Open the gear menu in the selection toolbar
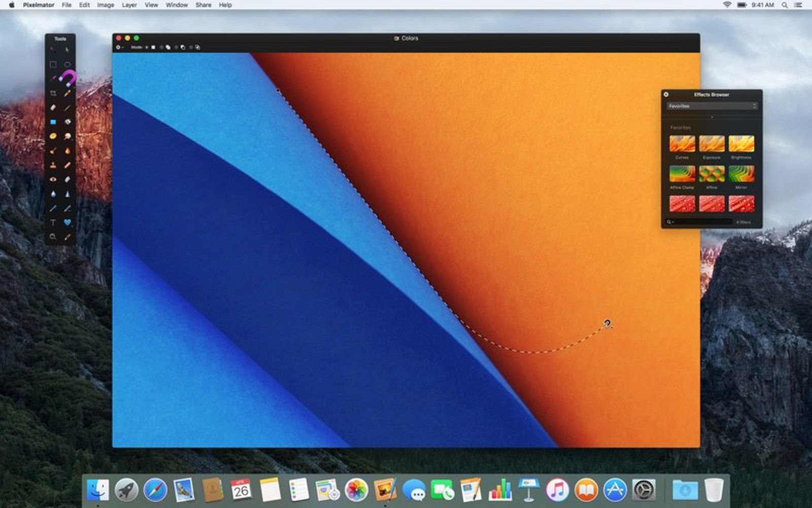Viewport: 812px width, 508px height. point(118,47)
